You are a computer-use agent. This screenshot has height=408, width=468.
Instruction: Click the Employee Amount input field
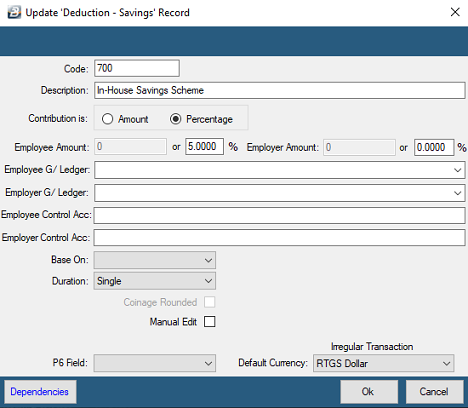(x=130, y=147)
